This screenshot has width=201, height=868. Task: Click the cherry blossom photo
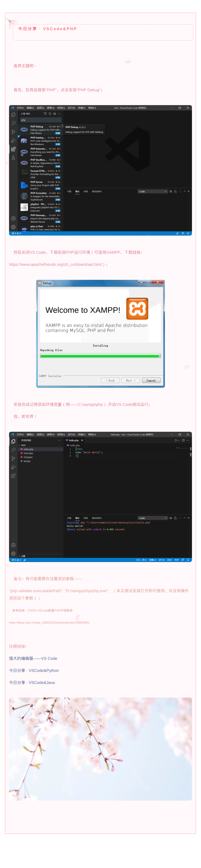tap(100, 749)
